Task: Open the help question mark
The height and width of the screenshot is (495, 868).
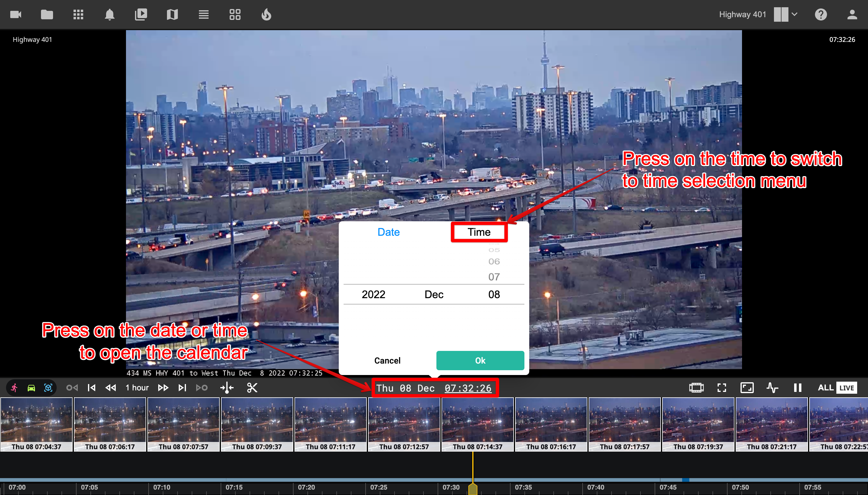Action: (820, 14)
